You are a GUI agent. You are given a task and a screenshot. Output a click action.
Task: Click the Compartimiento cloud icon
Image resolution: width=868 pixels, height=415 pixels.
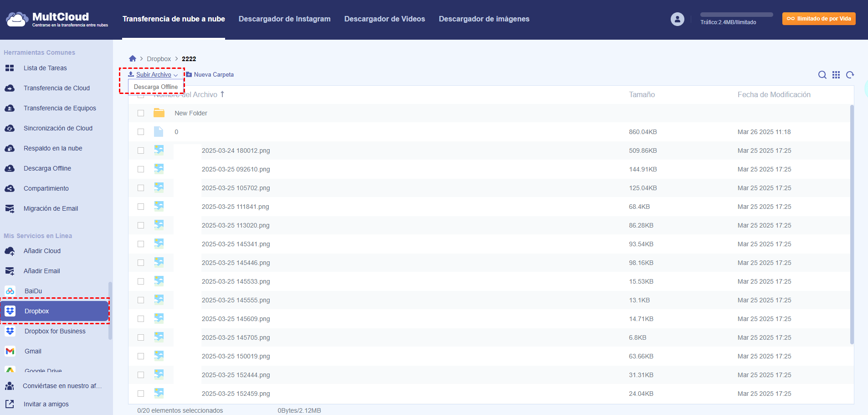[x=10, y=188]
